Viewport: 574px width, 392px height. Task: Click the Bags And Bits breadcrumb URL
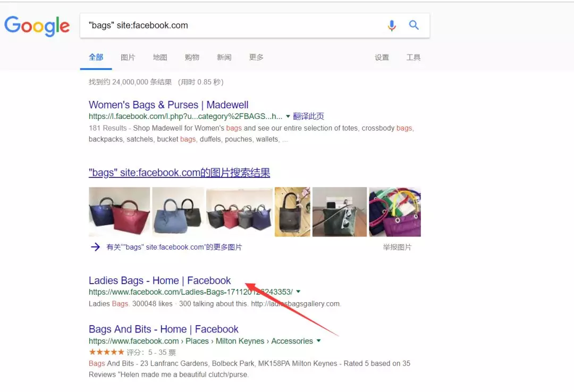201,341
